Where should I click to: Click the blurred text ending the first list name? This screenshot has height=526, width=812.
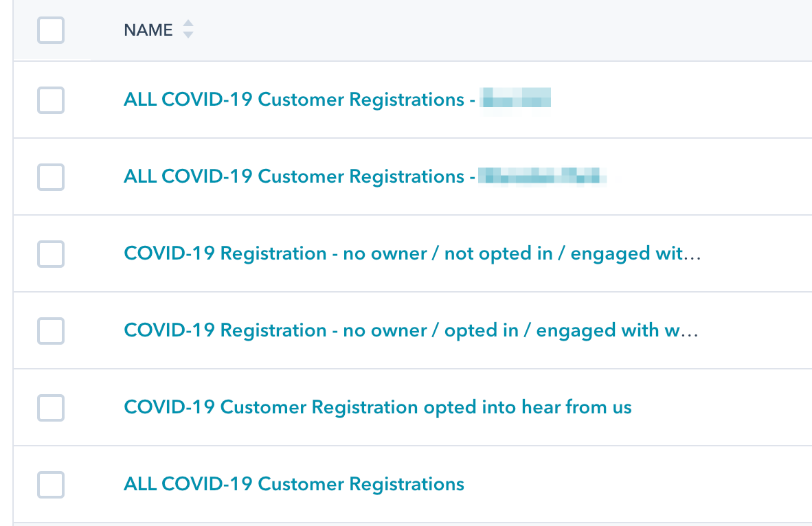(517, 100)
